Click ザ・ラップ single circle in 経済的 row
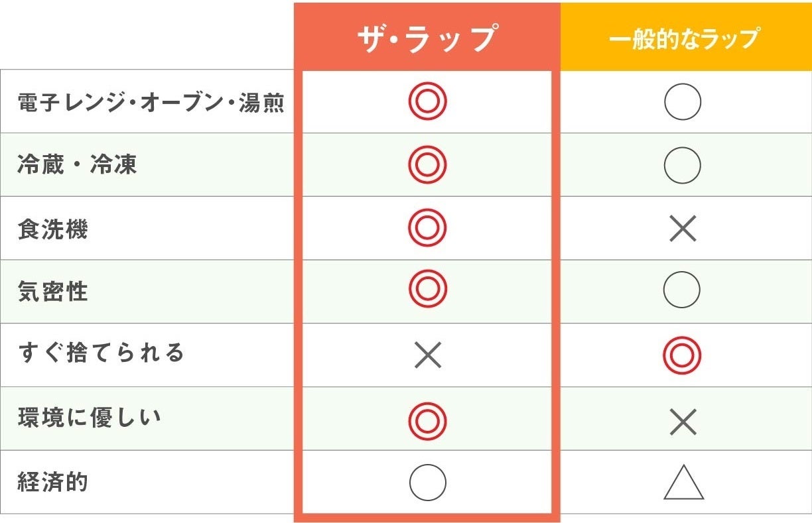 coord(427,483)
